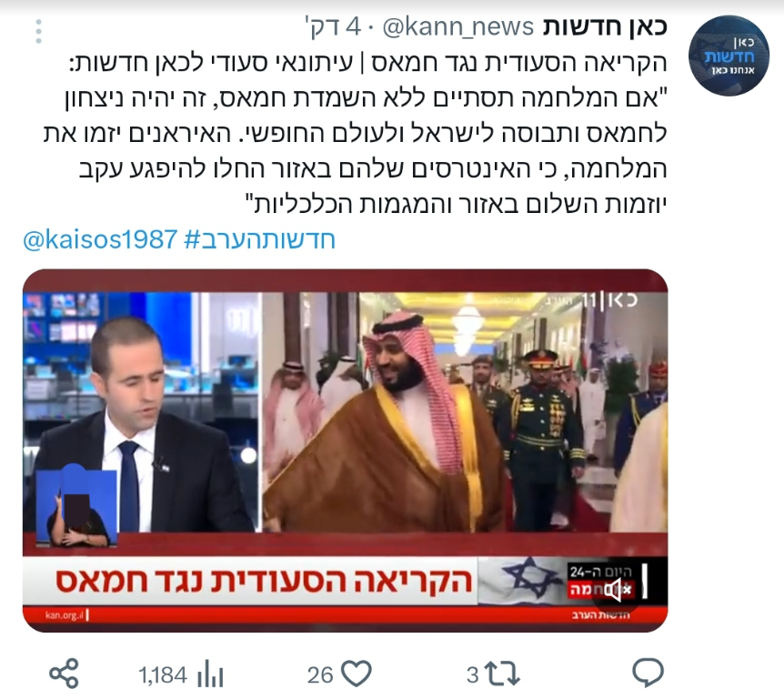Viewport: 784px width, 699px height.
Task: Click the 1,184 views count
Action: pos(163,675)
